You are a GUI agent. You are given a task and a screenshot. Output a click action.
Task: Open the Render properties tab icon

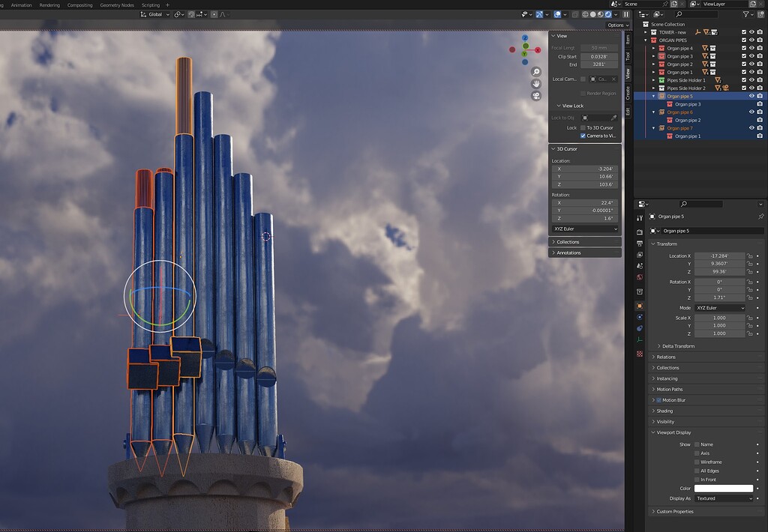click(x=639, y=232)
